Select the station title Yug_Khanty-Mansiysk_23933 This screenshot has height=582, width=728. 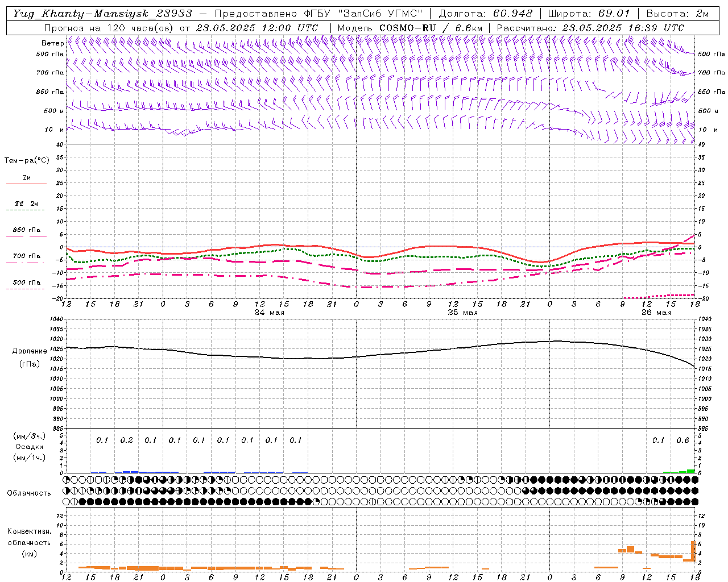[102, 14]
